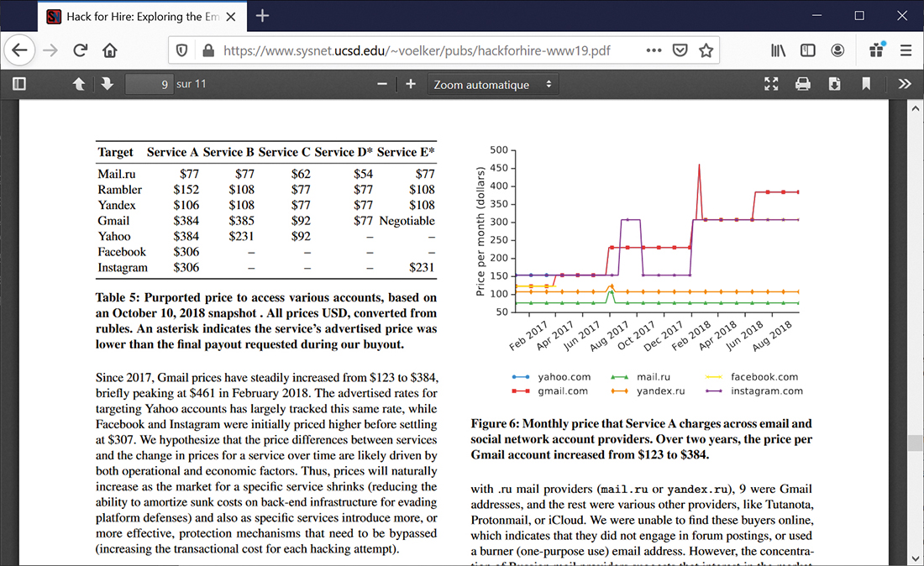Click the 'Figure 6:' caption heading
The image size is (924, 566).
(x=494, y=423)
